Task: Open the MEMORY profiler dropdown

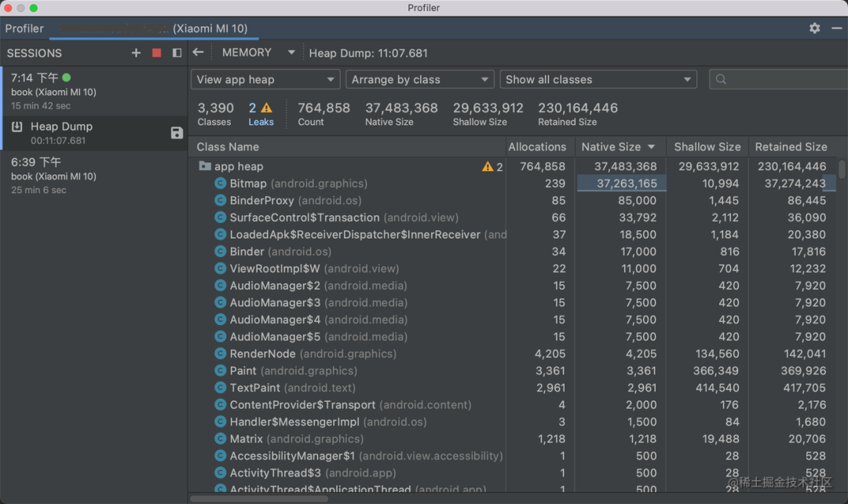Action: pyautogui.click(x=259, y=53)
